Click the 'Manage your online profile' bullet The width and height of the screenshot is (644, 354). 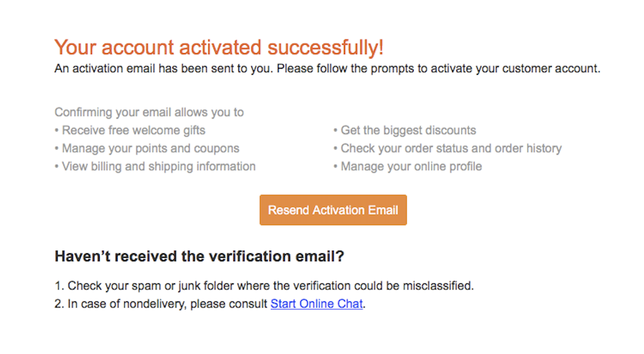pyautogui.click(x=408, y=166)
